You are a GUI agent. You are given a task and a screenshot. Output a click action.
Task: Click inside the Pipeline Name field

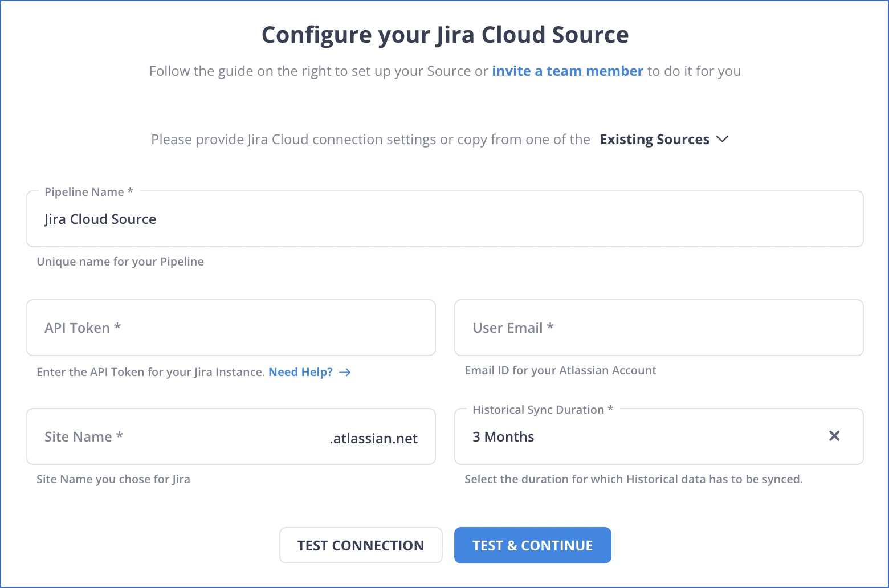[x=399, y=219]
